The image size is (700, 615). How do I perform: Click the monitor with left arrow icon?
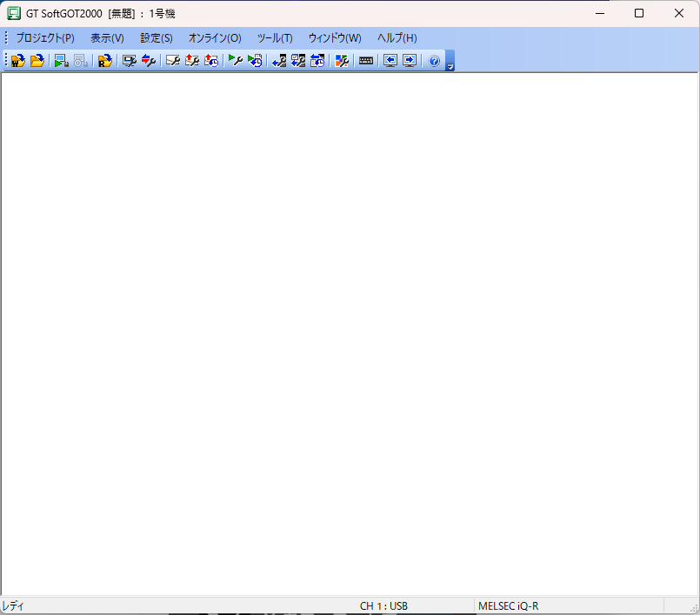coord(390,61)
